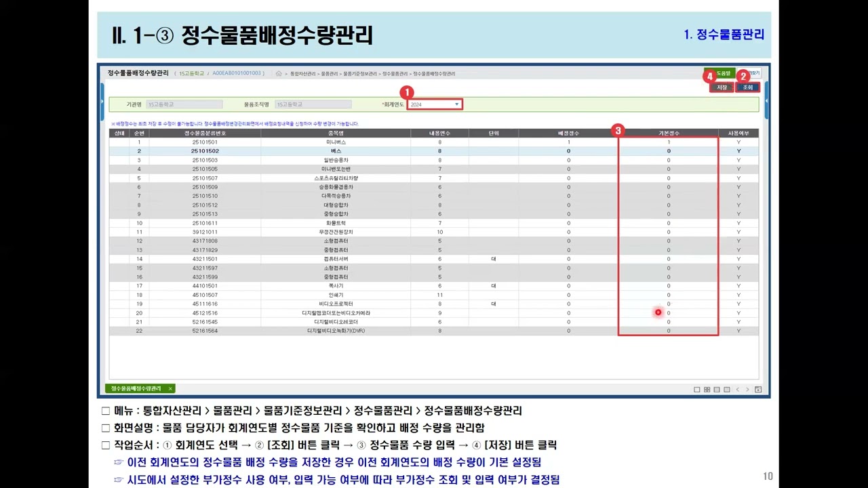Select the 디지털비디오레코더 row

coord(434,322)
